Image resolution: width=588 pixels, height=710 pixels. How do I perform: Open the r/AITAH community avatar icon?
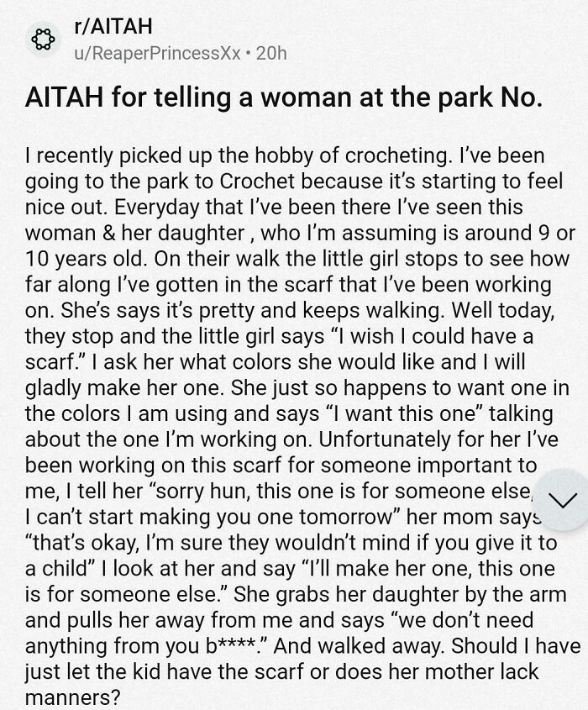click(43, 39)
